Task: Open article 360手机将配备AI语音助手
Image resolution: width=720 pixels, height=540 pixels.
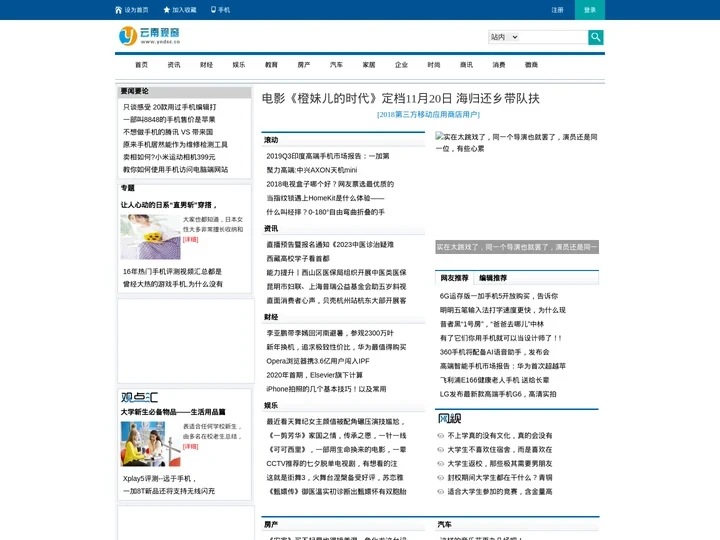Action: click(495, 352)
